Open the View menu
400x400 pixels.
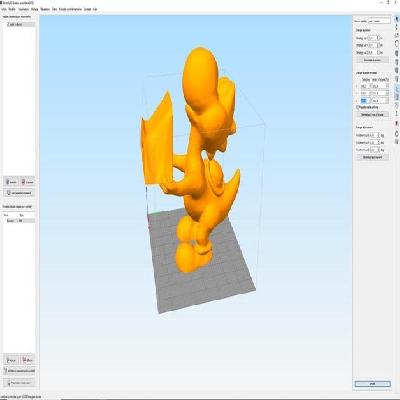(23, 9)
